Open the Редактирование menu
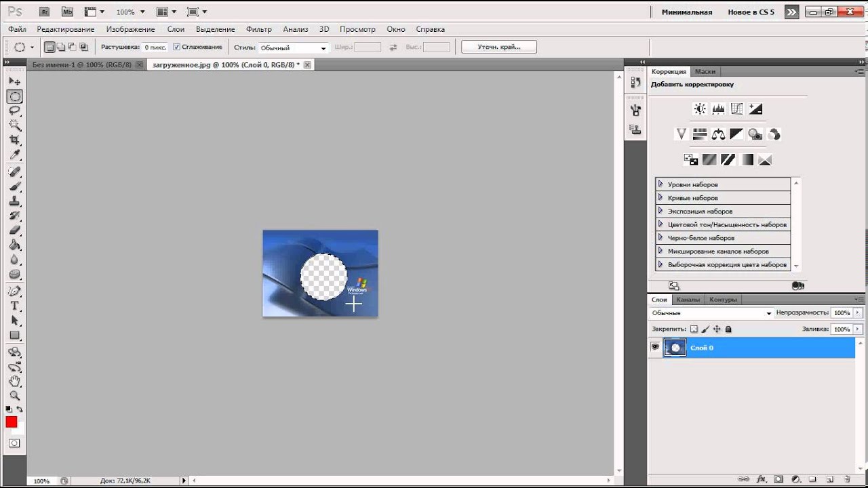This screenshot has width=868, height=488. coord(66,29)
